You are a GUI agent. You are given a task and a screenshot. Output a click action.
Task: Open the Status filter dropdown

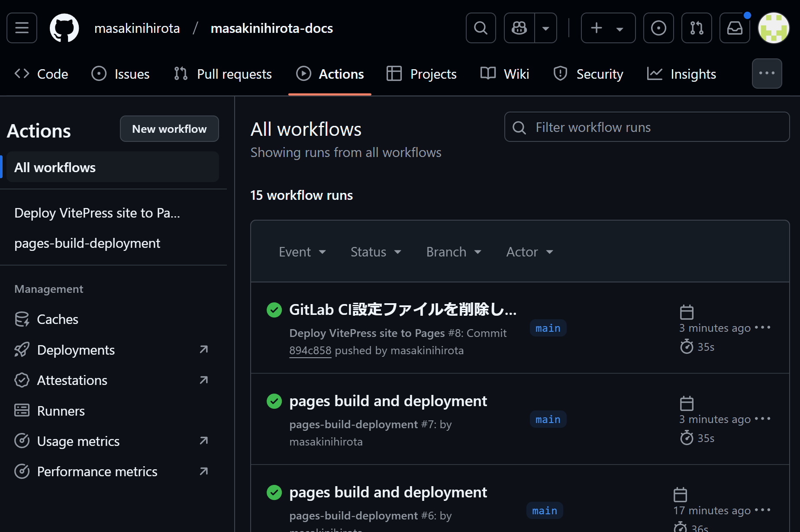point(375,251)
